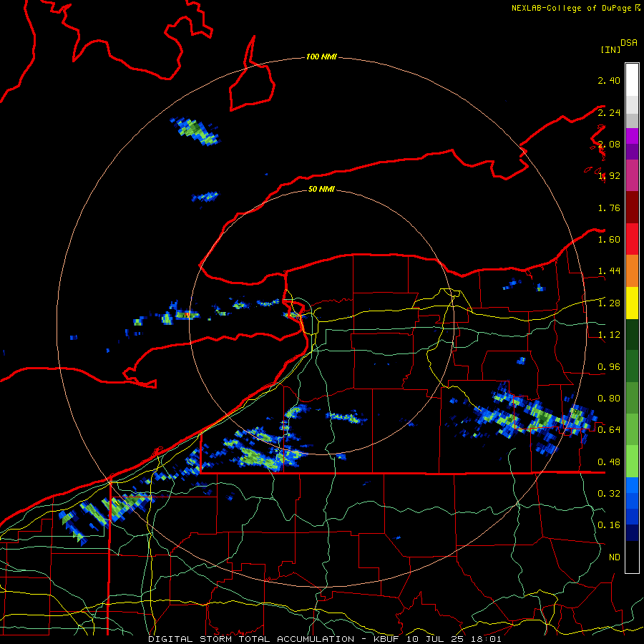Viewport: 644px width, 644px height.
Task: Click the 1.60 legend value
Action: click(609, 240)
